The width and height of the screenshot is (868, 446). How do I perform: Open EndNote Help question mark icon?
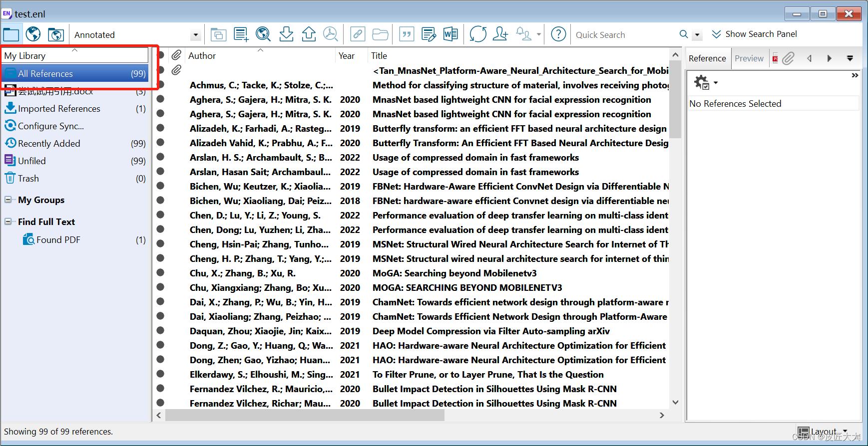click(x=558, y=34)
